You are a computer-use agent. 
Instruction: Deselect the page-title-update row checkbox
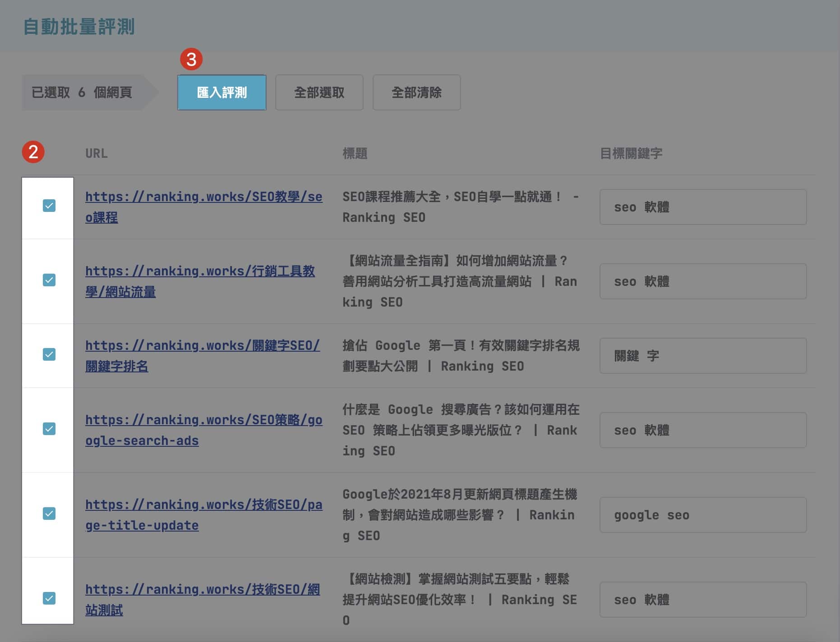click(49, 514)
